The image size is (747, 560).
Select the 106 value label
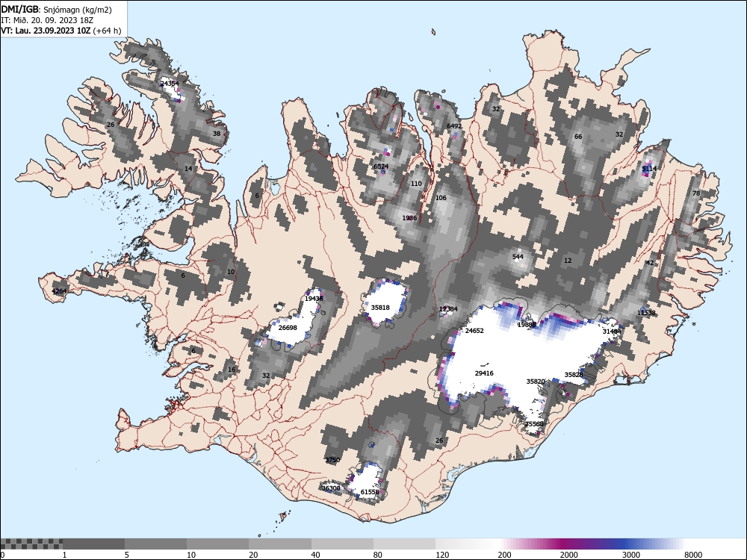[441, 198]
